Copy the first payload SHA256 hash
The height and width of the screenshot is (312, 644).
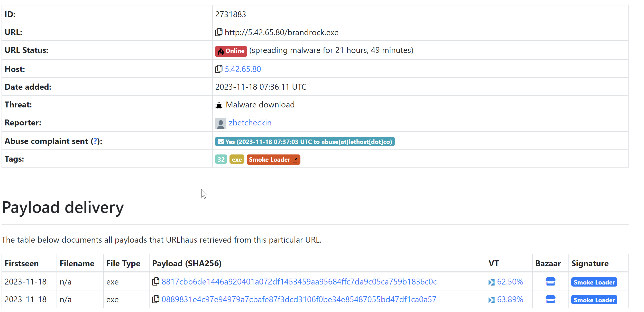pos(155,281)
